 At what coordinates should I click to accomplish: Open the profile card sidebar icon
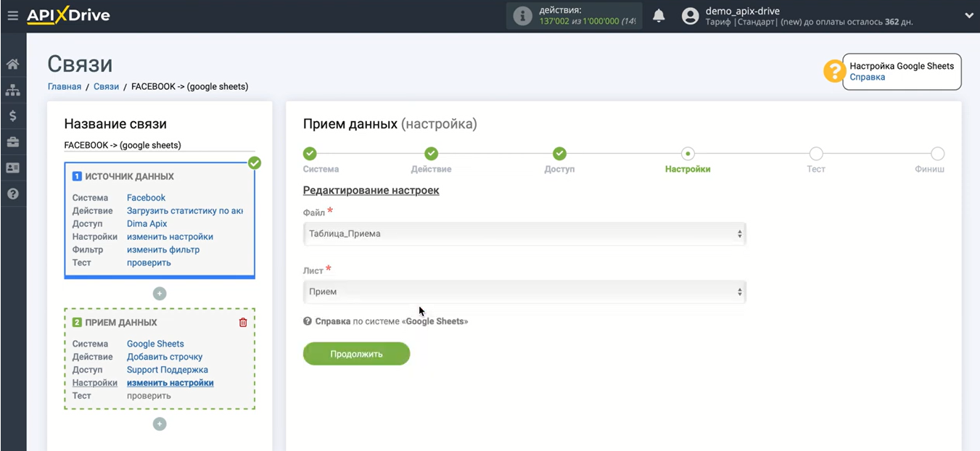pyautogui.click(x=12, y=168)
